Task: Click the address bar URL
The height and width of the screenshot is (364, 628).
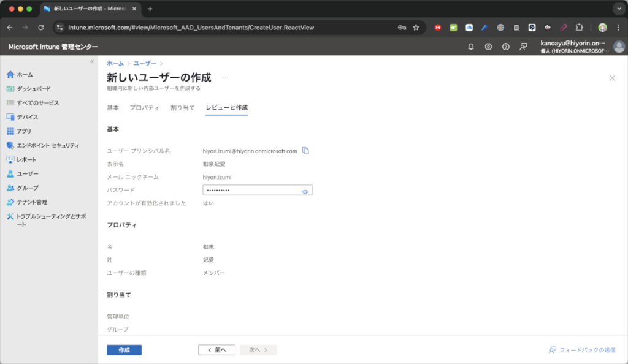Action: tap(191, 28)
